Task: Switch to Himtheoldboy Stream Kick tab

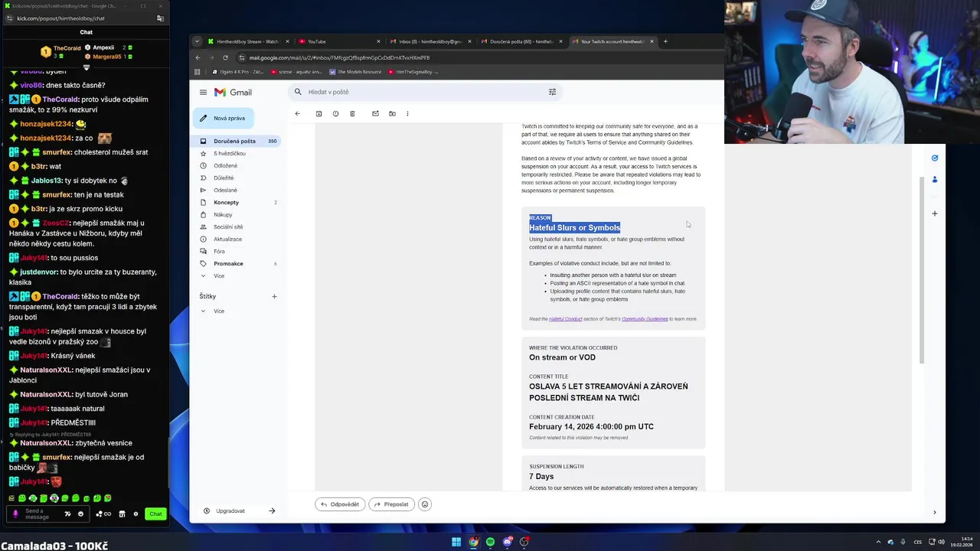Action: 249,41
